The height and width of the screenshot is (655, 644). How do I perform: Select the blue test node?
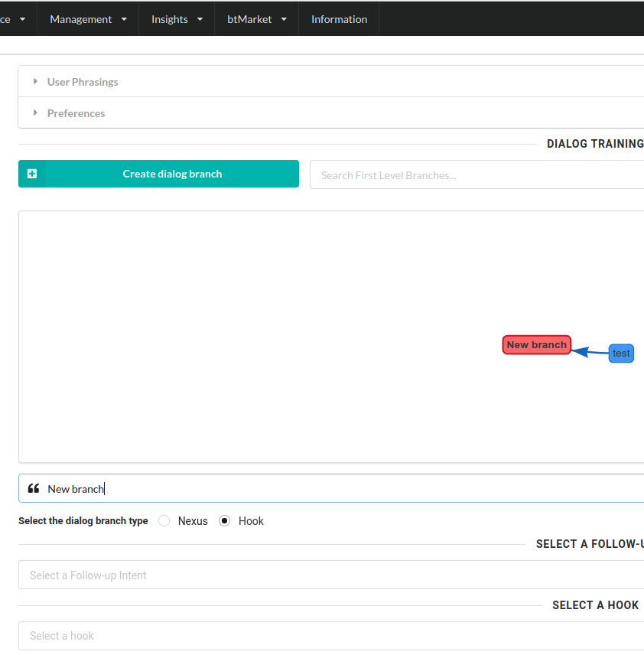(621, 354)
